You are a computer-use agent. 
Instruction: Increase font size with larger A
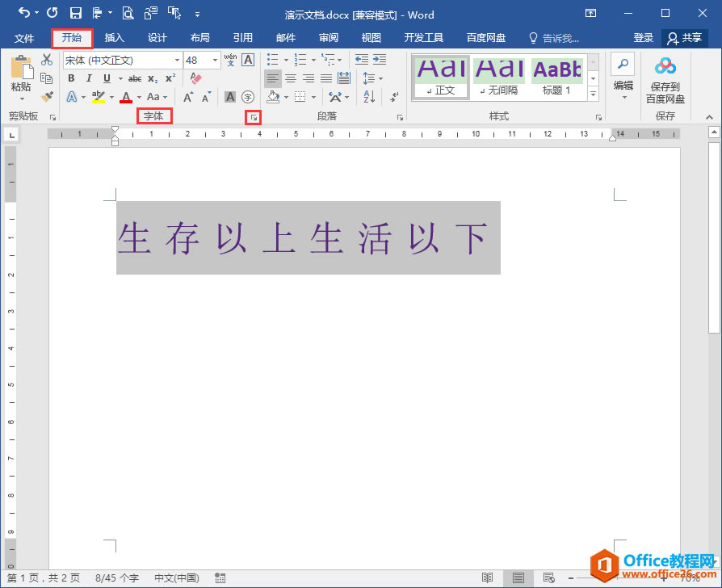tap(188, 97)
